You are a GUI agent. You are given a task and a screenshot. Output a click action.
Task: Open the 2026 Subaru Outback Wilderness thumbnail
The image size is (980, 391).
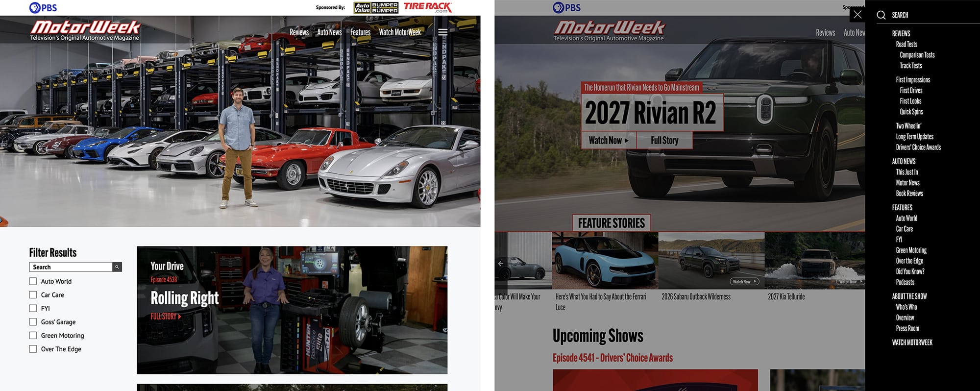click(x=711, y=261)
